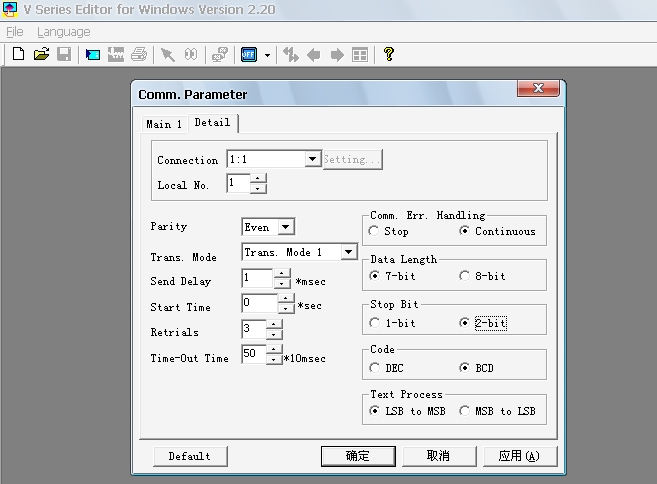
Task: Click the blue screen toolbar icon
Action: coord(93,54)
